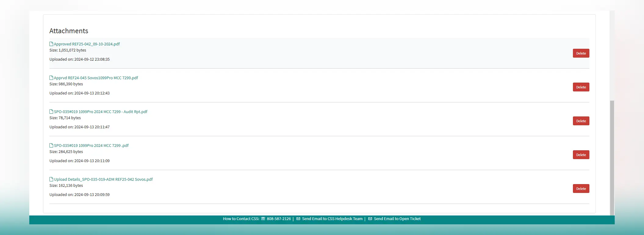Click Uploaded on: 2024-09-13 20:11:09
The width and height of the screenshot is (644, 235).
click(x=79, y=161)
